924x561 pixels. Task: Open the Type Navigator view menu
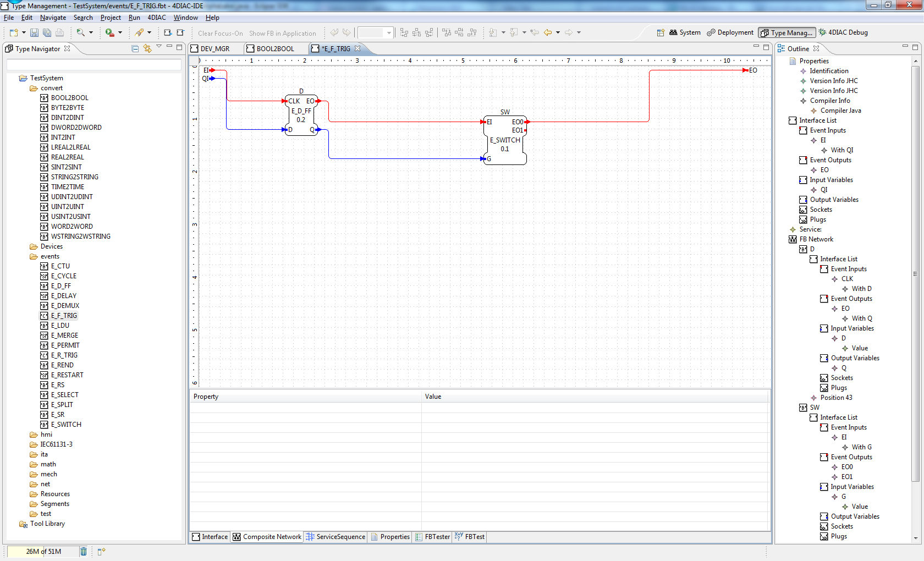159,47
